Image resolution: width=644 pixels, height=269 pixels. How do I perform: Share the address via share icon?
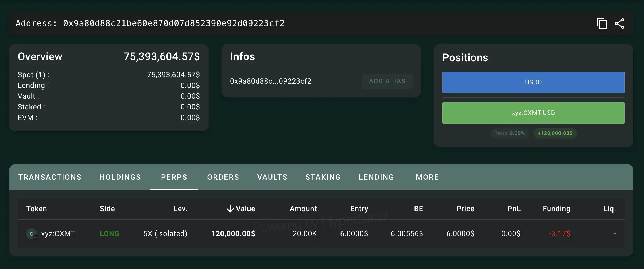click(619, 24)
